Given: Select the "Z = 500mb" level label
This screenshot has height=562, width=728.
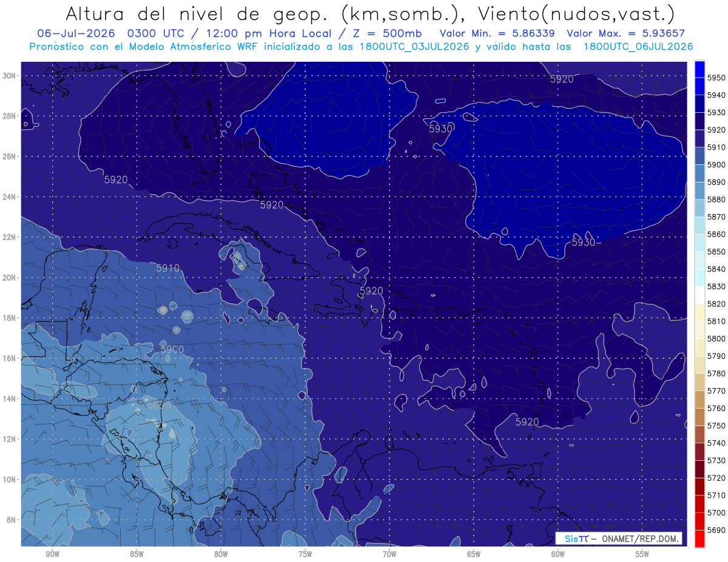Looking at the screenshot, I should pyautogui.click(x=388, y=33).
